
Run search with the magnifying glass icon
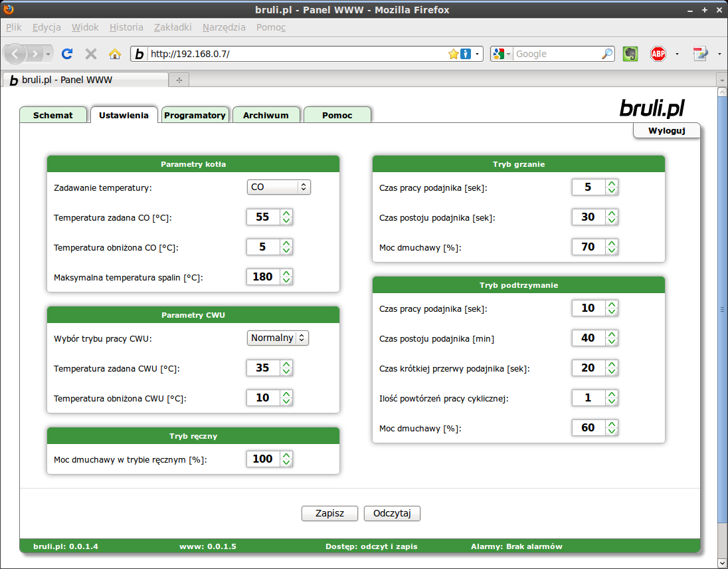(x=607, y=54)
